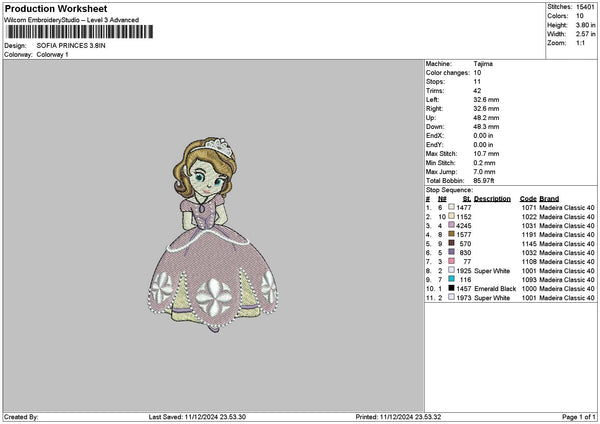Pick the teal swatch beside 116
The height and width of the screenshot is (424, 600).
click(452, 279)
